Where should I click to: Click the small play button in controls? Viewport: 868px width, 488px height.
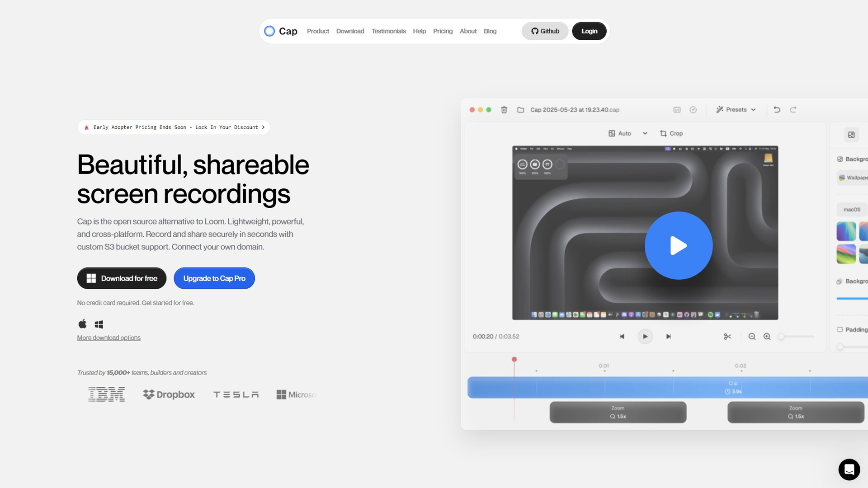(645, 337)
